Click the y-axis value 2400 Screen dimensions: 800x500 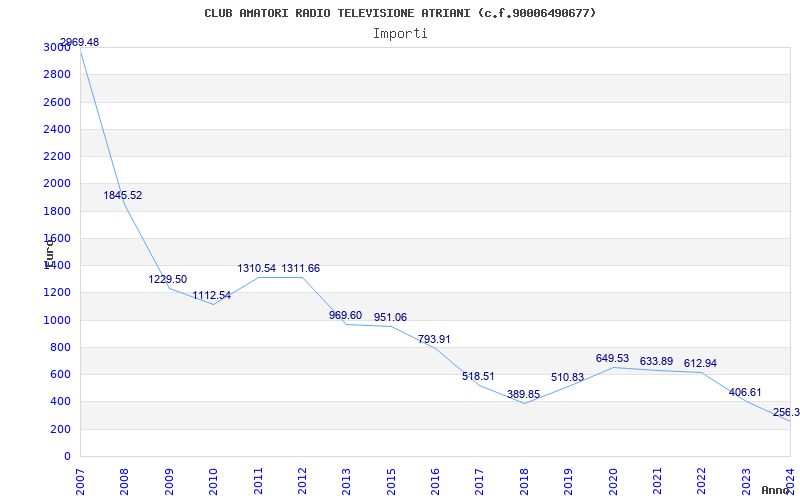pyautogui.click(x=57, y=129)
